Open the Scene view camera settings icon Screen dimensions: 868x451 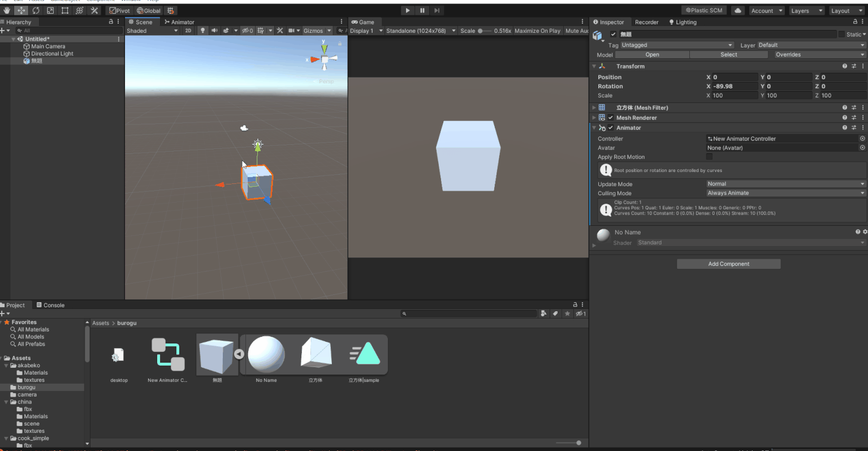[292, 31]
